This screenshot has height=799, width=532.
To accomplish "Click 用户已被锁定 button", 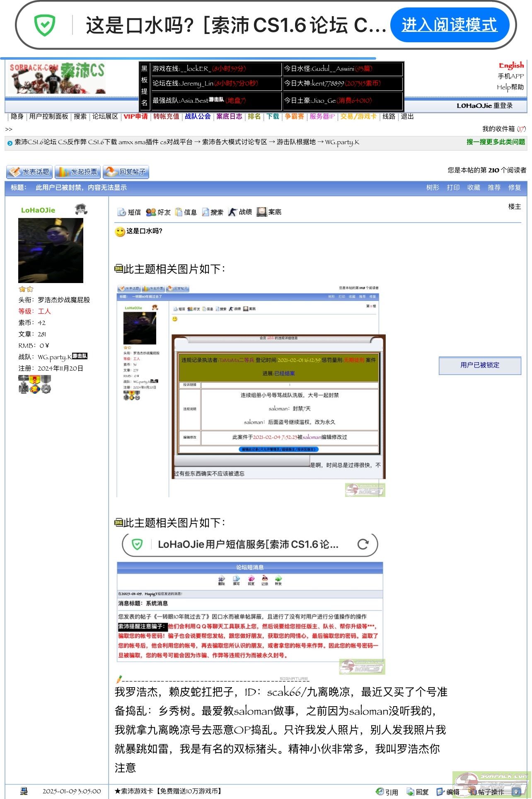I will [480, 366].
